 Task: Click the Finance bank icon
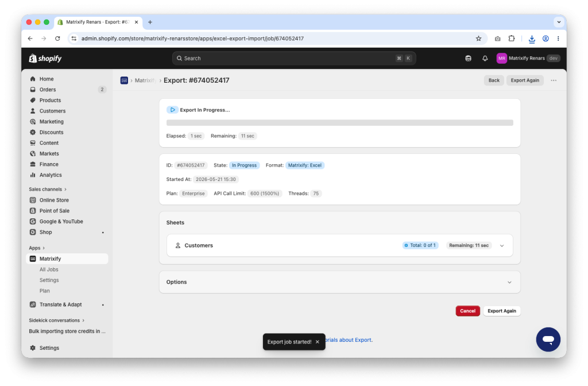(33, 164)
